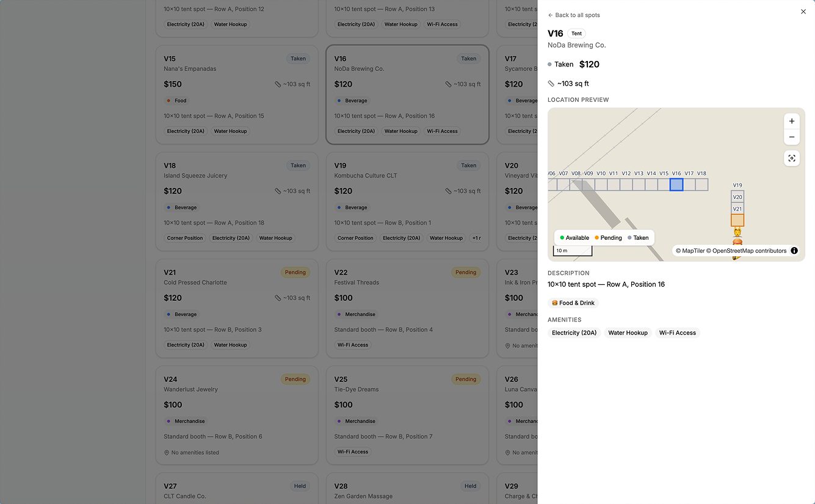Select the highlighted V16 square on the map
Screen dimensions: 815x504
pos(676,184)
